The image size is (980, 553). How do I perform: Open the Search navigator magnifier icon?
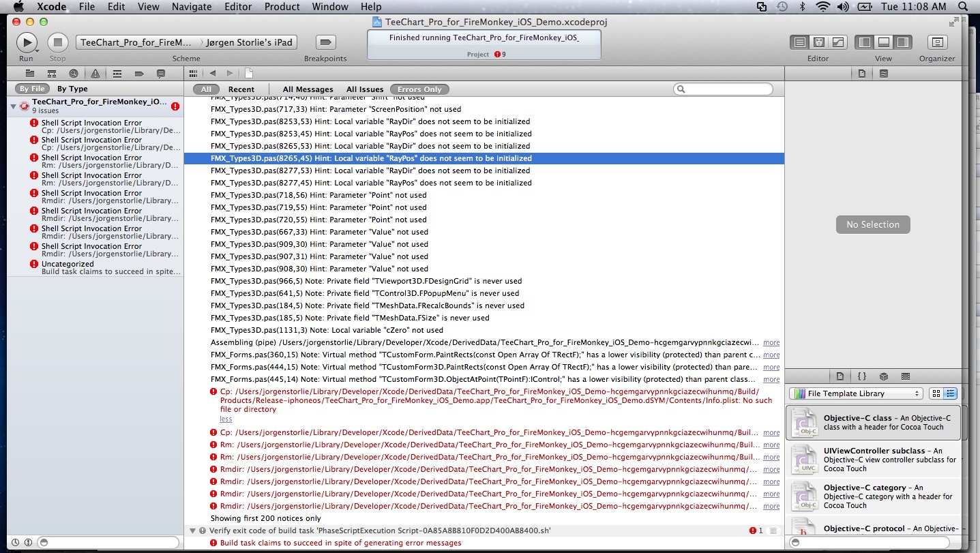(x=74, y=74)
